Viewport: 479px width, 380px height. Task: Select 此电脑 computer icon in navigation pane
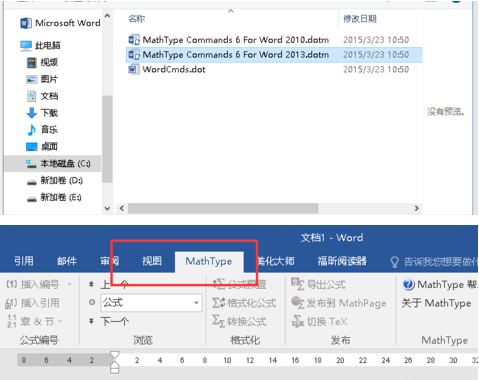click(26, 45)
